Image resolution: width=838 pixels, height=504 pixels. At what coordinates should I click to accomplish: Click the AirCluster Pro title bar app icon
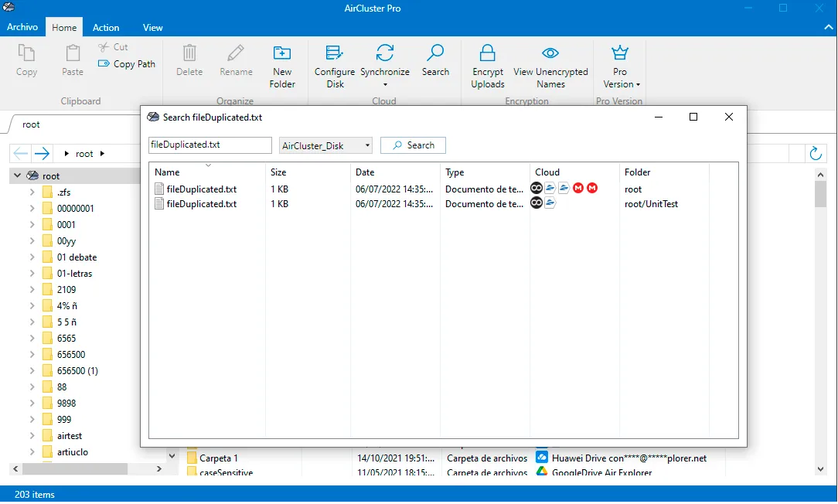[8, 7]
